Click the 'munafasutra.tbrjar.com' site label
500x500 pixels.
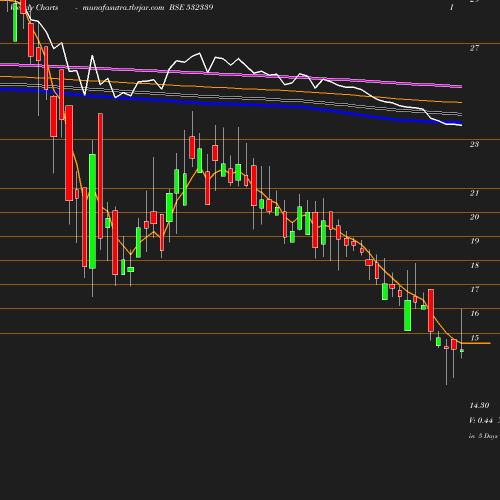pyautogui.click(x=123, y=7)
